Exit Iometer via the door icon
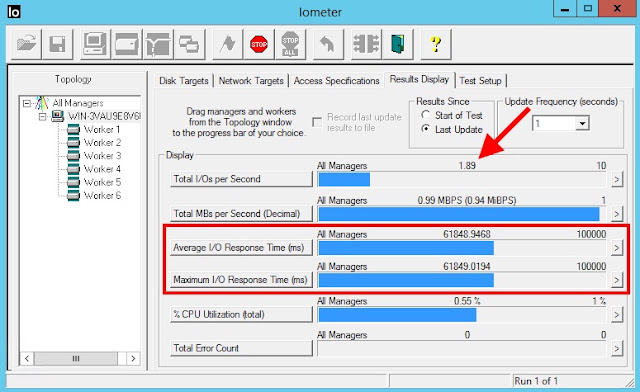The width and height of the screenshot is (640, 392). click(398, 44)
